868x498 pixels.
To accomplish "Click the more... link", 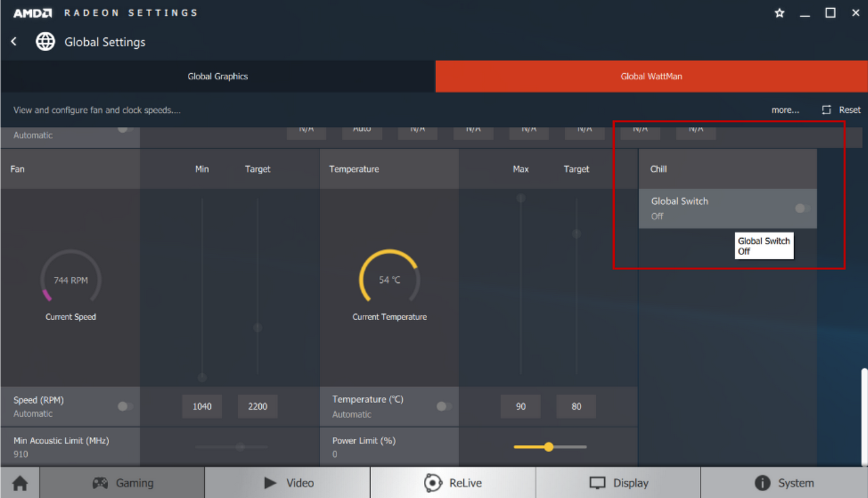I will coord(785,110).
